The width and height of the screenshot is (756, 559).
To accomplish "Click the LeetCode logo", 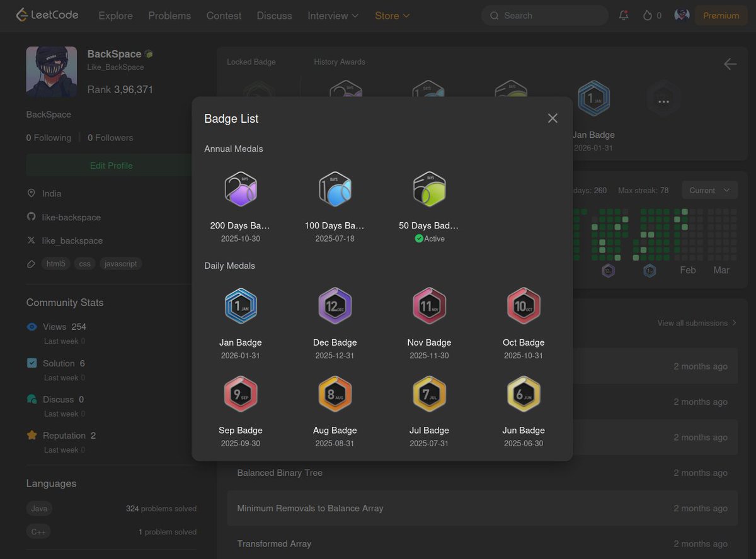I will (47, 15).
